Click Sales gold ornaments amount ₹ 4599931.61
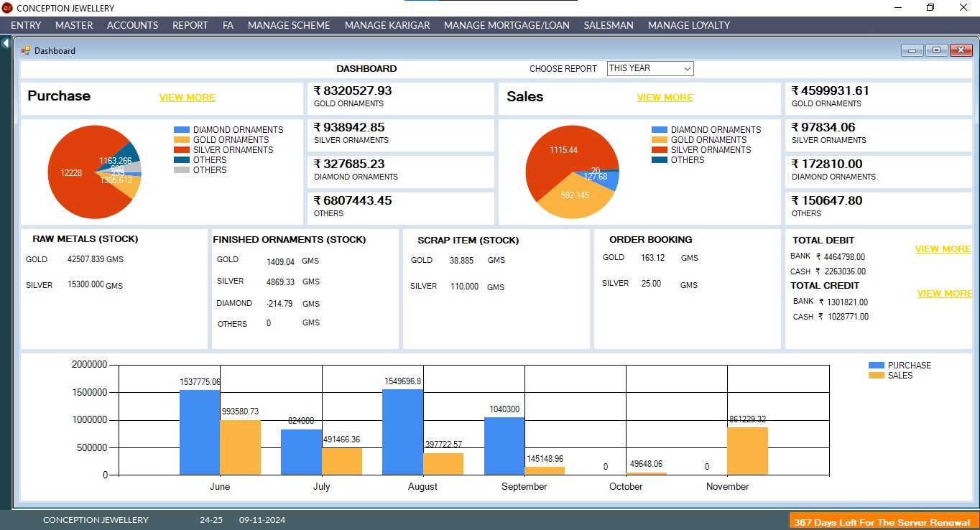980x530 pixels. [831, 90]
